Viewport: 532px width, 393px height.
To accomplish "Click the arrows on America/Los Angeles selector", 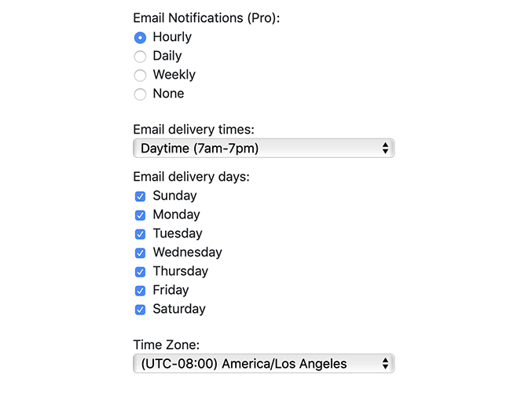I will pyautogui.click(x=385, y=363).
